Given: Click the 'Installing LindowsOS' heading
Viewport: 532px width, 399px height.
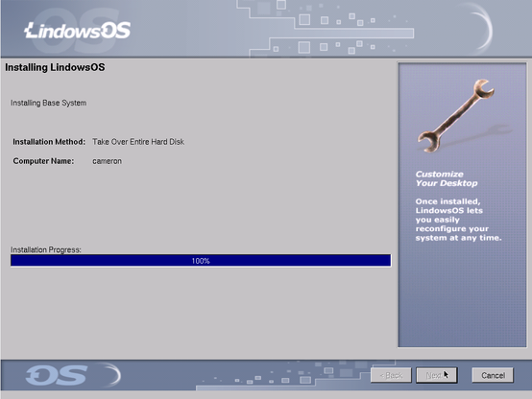Looking at the screenshot, I should tap(55, 67).
